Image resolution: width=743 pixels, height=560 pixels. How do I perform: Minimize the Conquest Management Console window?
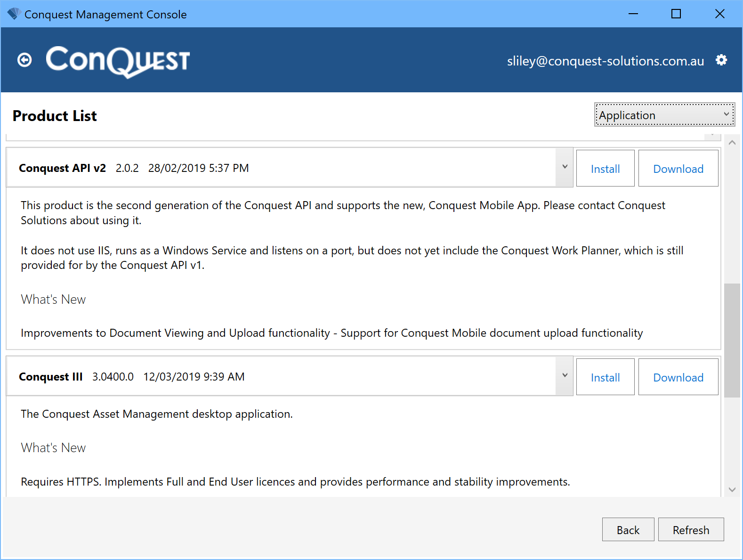click(633, 14)
